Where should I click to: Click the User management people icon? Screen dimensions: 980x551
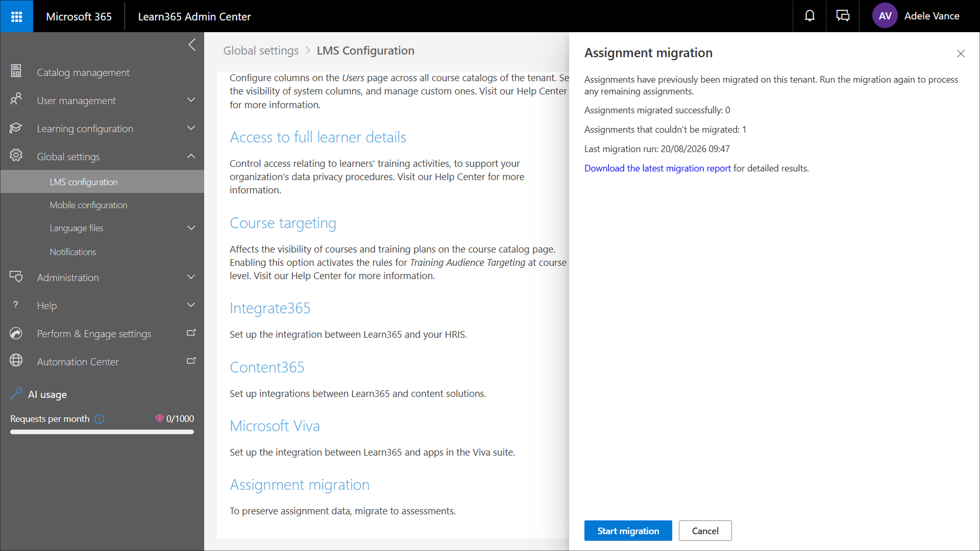tap(16, 99)
